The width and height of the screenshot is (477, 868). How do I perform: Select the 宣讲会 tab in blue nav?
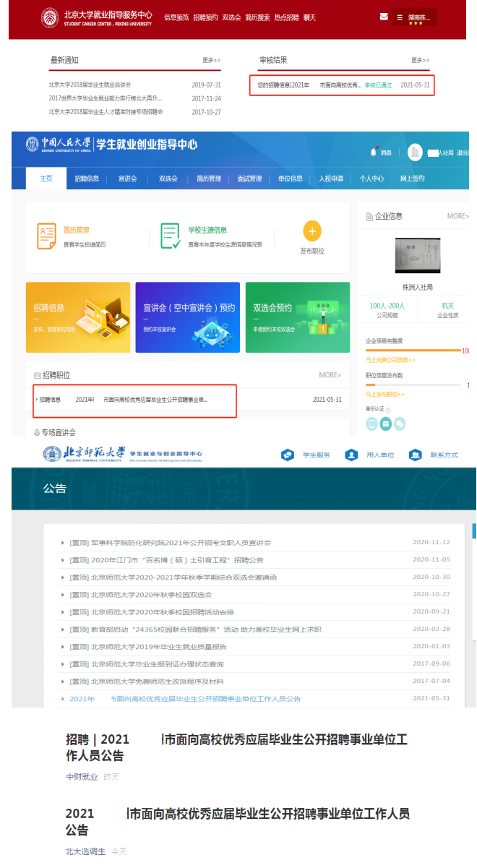127,179
